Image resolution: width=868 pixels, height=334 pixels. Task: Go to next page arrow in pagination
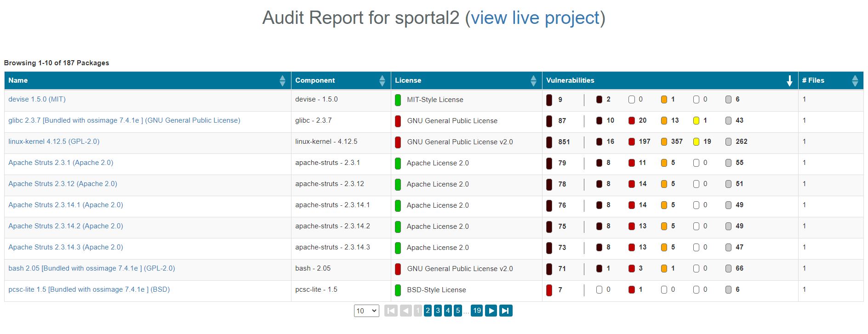(x=491, y=311)
